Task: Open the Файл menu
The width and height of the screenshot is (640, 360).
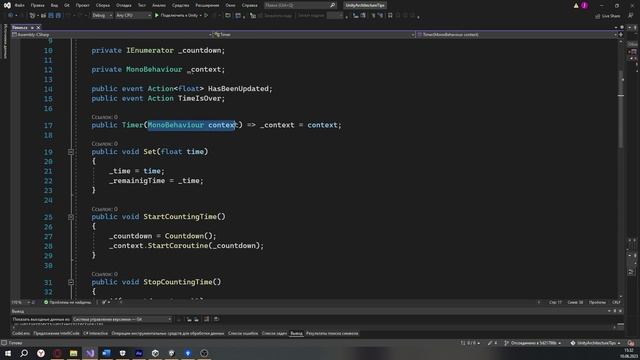Action: pos(19,5)
